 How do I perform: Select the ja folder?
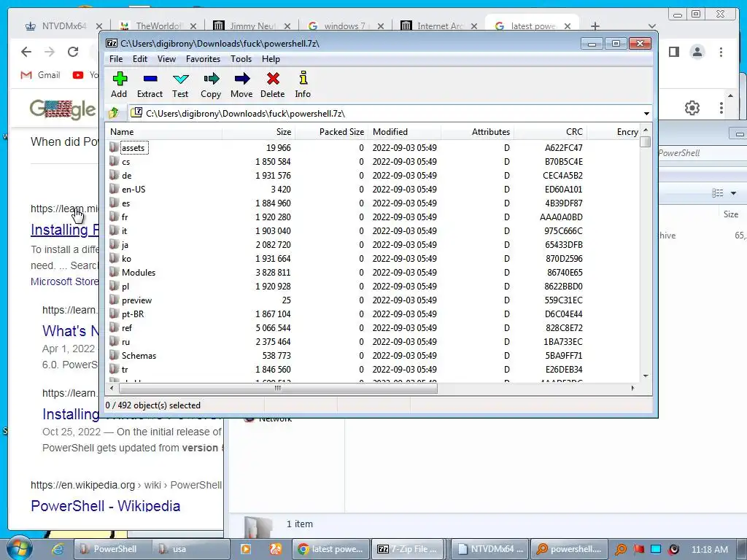click(125, 245)
